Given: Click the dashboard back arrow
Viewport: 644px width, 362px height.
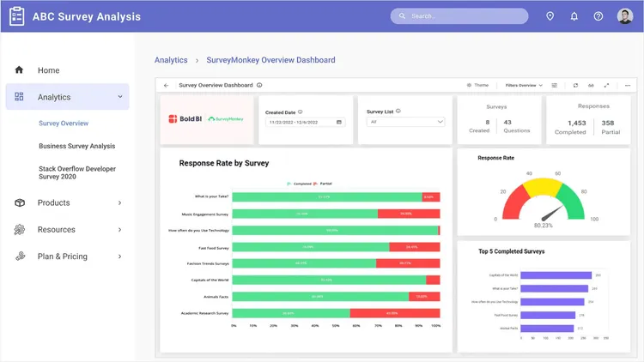Looking at the screenshot, I should click(167, 86).
